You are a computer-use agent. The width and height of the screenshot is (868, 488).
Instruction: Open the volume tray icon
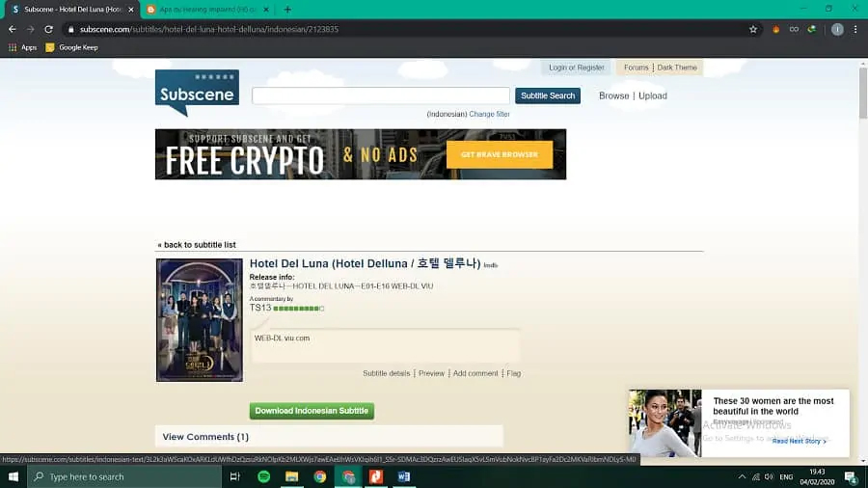click(x=769, y=476)
